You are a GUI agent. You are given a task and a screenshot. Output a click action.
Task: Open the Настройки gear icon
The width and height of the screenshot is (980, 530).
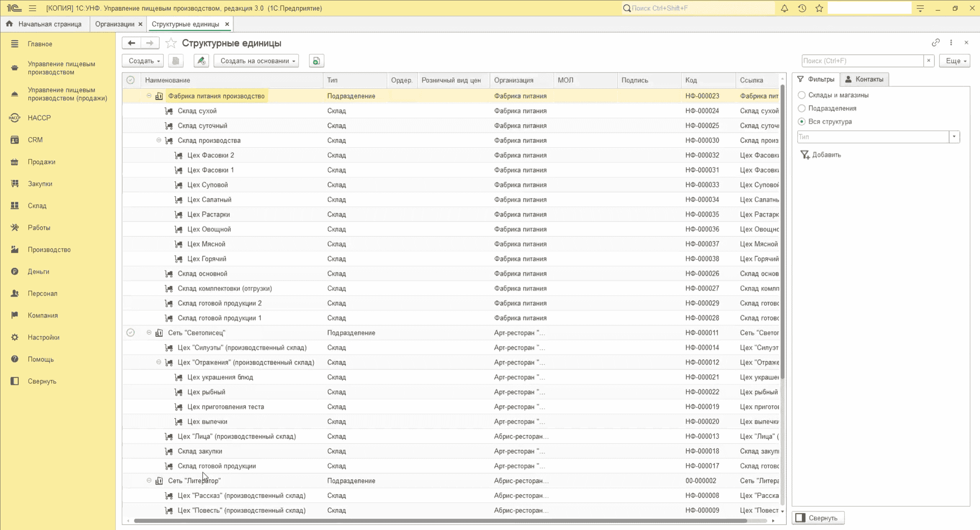(15, 337)
